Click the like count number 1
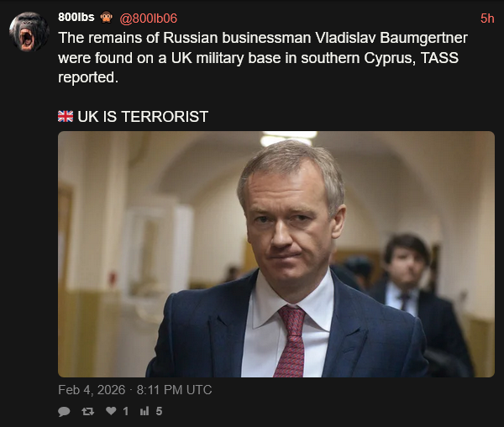The width and height of the screenshot is (504, 427). click(126, 411)
